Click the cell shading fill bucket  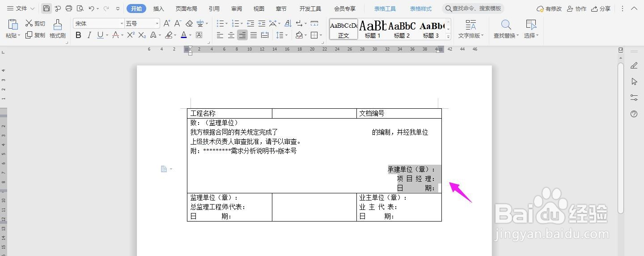point(299,35)
